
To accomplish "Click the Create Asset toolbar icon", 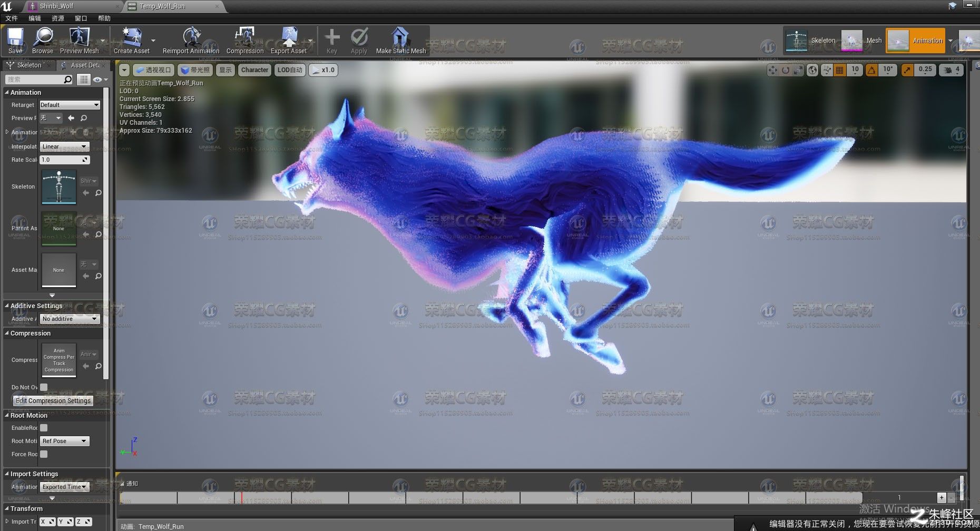I will [131, 41].
